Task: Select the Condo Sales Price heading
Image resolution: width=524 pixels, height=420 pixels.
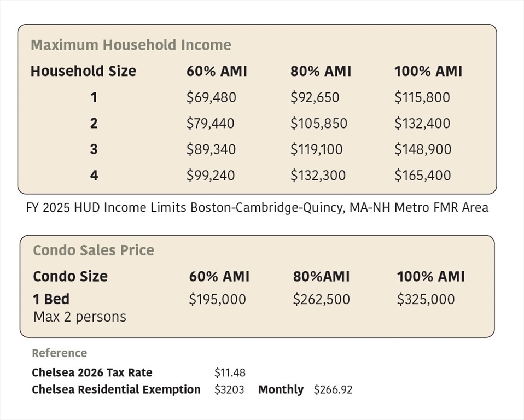Action: pos(94,250)
